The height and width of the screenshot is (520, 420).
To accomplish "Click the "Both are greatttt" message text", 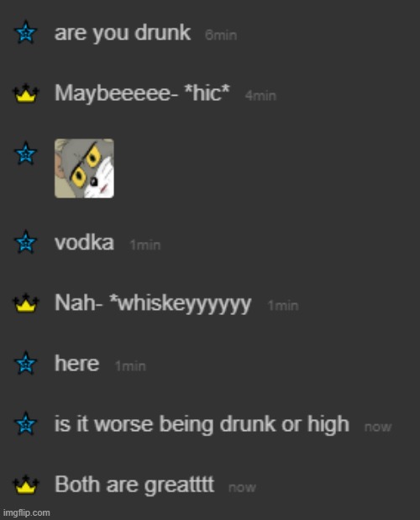I will pyautogui.click(x=134, y=485).
